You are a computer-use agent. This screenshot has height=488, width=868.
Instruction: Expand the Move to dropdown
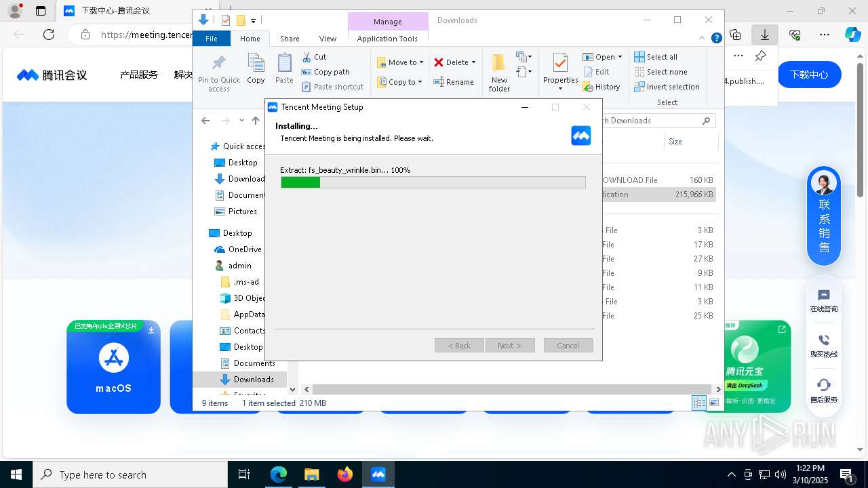pos(421,62)
